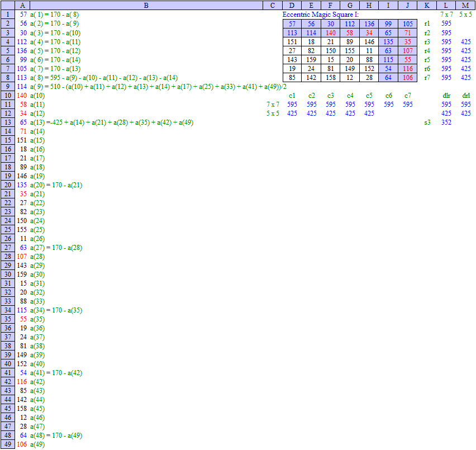Select row 13 header

click(8, 122)
